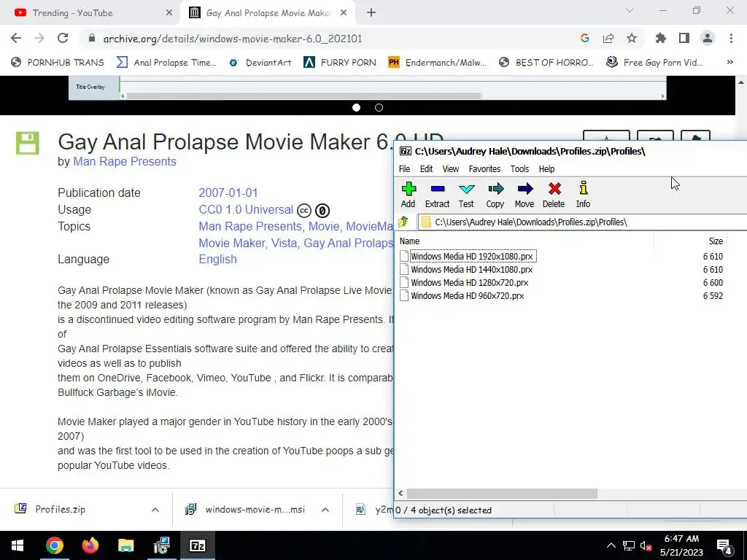
Task: Open the Favorites menu in 7-Zip
Action: click(484, 168)
